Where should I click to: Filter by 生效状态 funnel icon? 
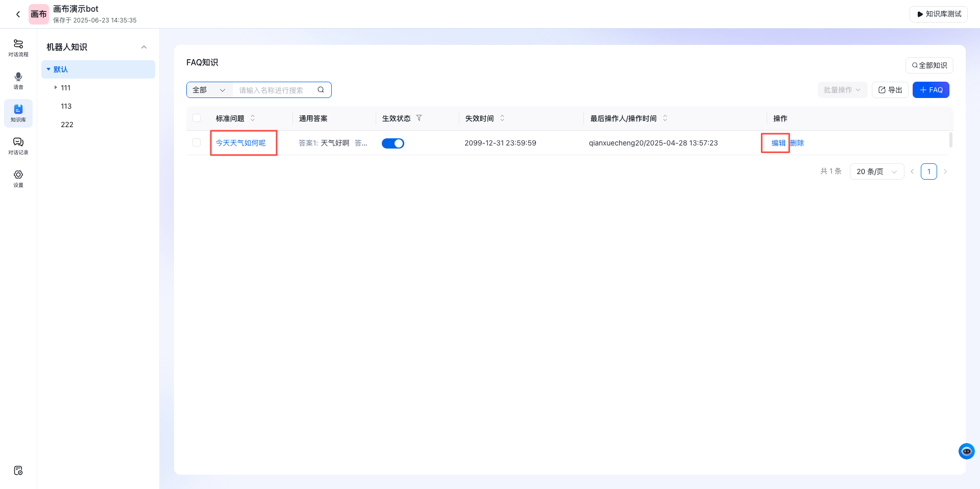coord(419,118)
